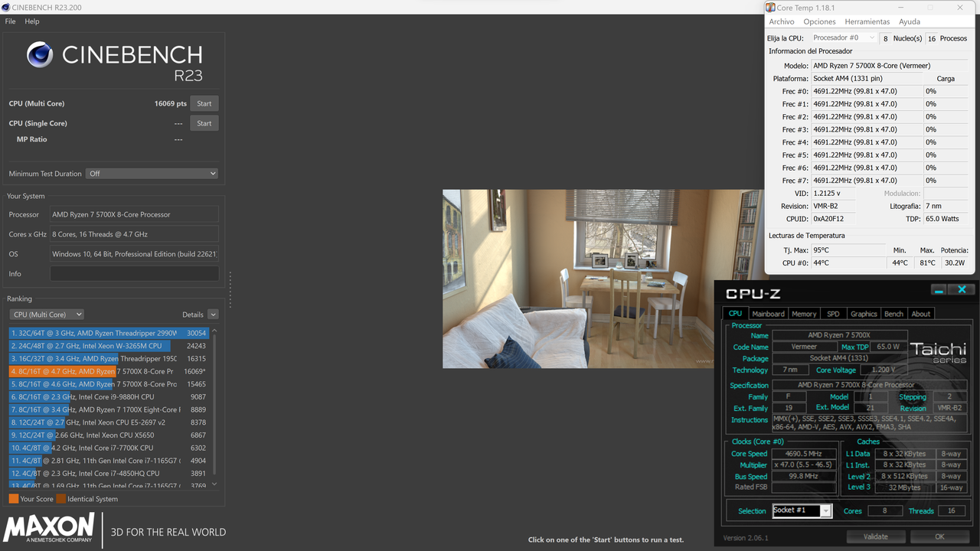Open the Minimum Test Duration dropdown

click(152, 174)
